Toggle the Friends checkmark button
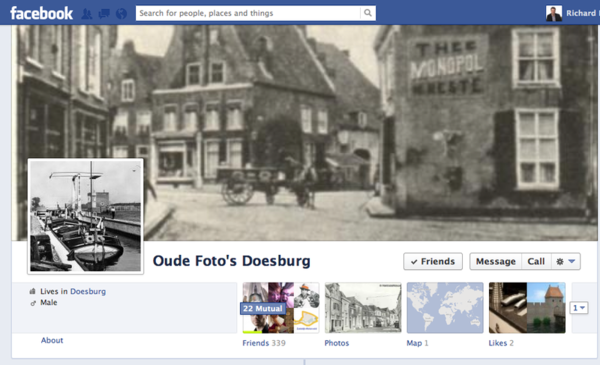Screen dimensions: 600x365 click(433, 261)
